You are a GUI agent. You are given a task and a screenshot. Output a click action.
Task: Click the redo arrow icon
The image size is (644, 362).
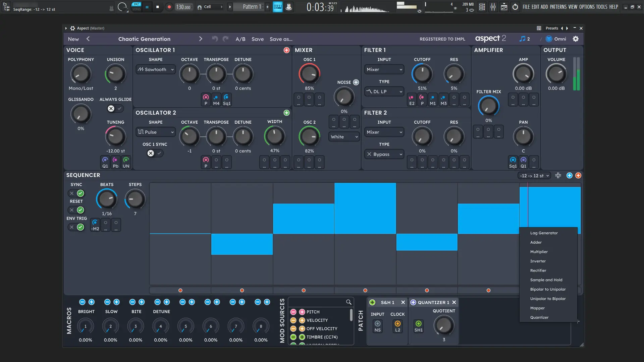point(226,39)
